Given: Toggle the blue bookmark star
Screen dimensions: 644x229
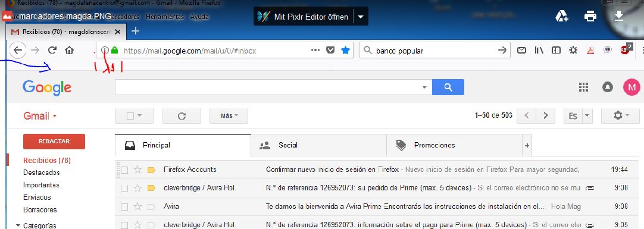Looking at the screenshot, I should (345, 51).
